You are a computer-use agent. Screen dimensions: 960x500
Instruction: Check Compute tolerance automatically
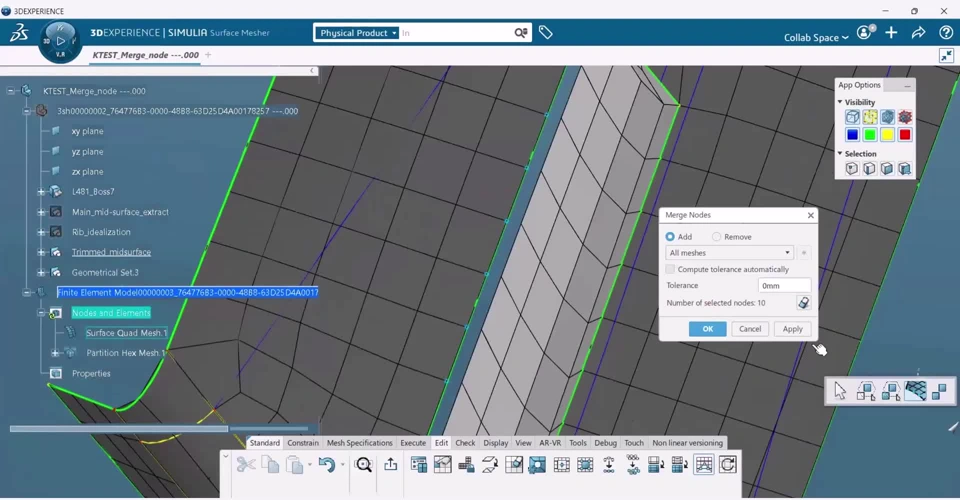point(670,269)
